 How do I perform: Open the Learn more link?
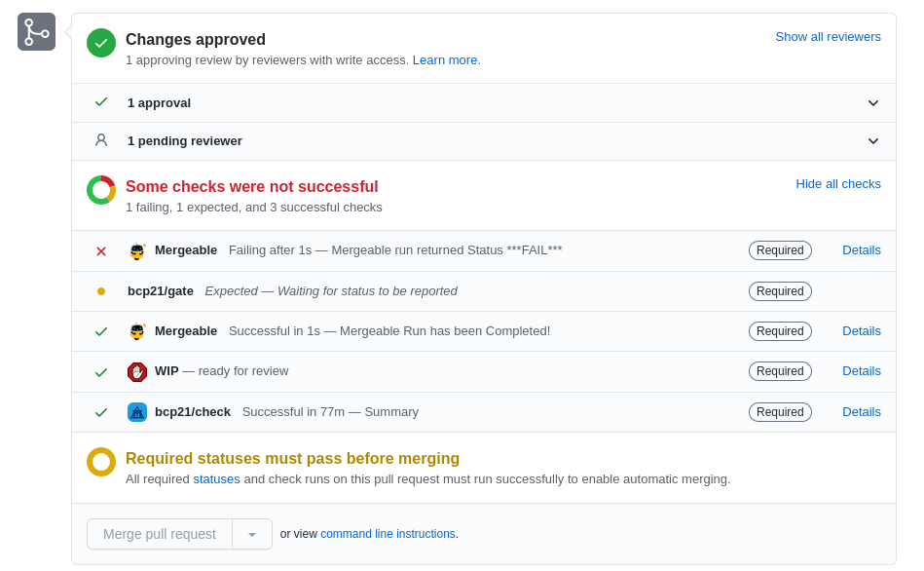[x=446, y=59]
